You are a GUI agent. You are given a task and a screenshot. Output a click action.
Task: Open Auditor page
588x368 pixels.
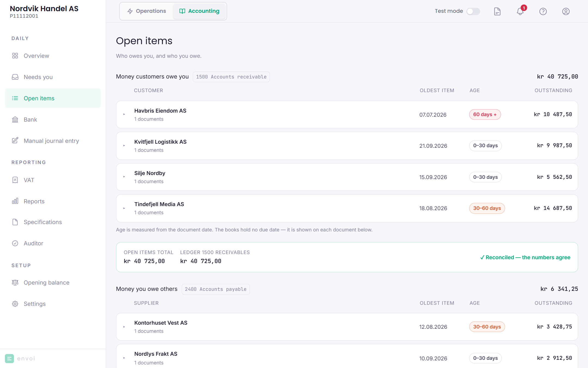(x=53, y=243)
